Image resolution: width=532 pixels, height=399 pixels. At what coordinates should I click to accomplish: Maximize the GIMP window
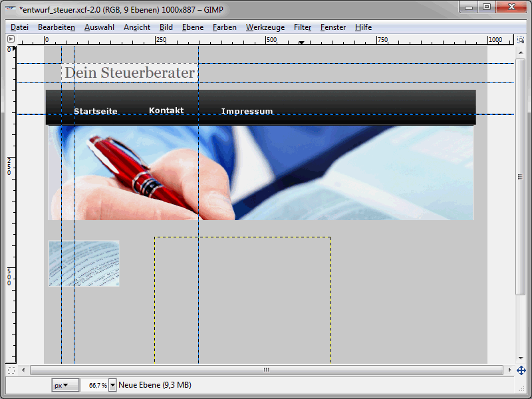[487, 7]
